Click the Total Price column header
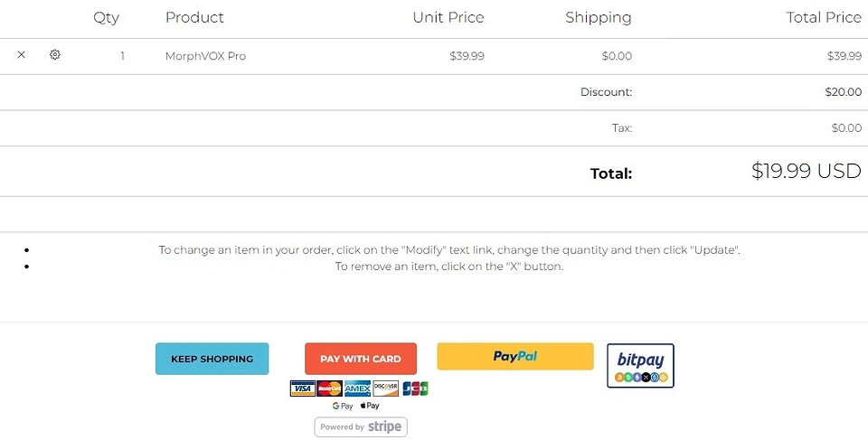Image resolution: width=868 pixels, height=440 pixels. pyautogui.click(x=823, y=17)
